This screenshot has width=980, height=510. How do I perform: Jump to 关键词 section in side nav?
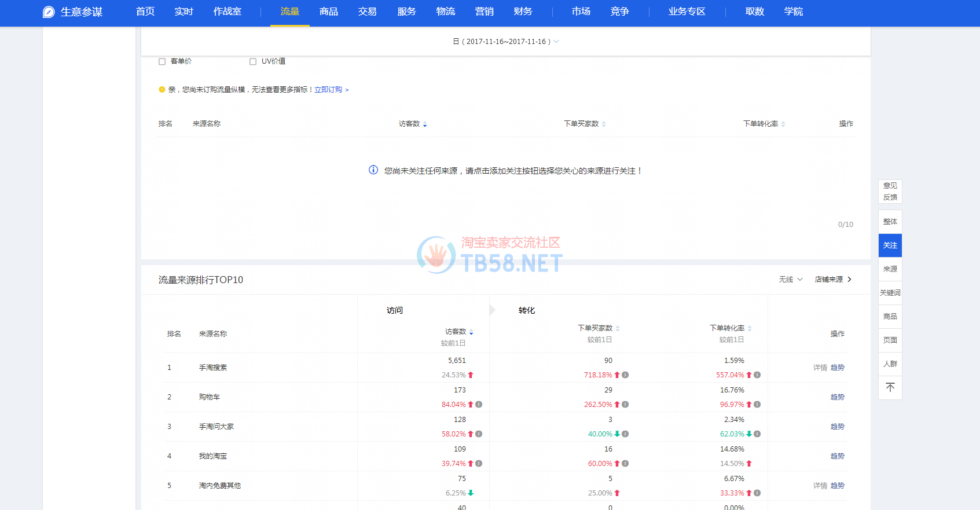point(890,293)
